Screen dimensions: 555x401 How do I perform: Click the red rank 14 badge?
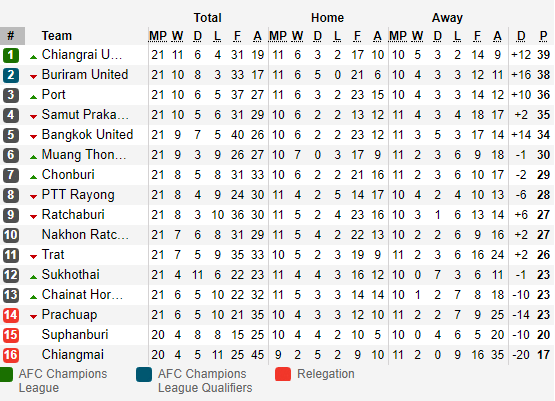[x=11, y=315]
